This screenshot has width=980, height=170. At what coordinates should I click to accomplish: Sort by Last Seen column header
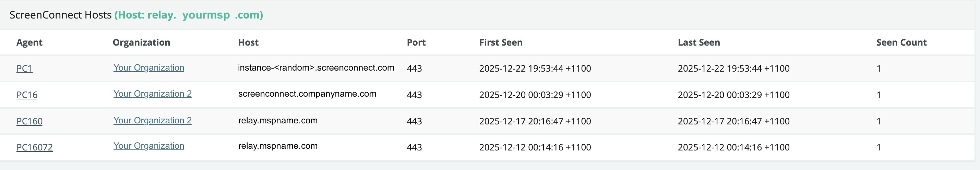click(x=698, y=42)
